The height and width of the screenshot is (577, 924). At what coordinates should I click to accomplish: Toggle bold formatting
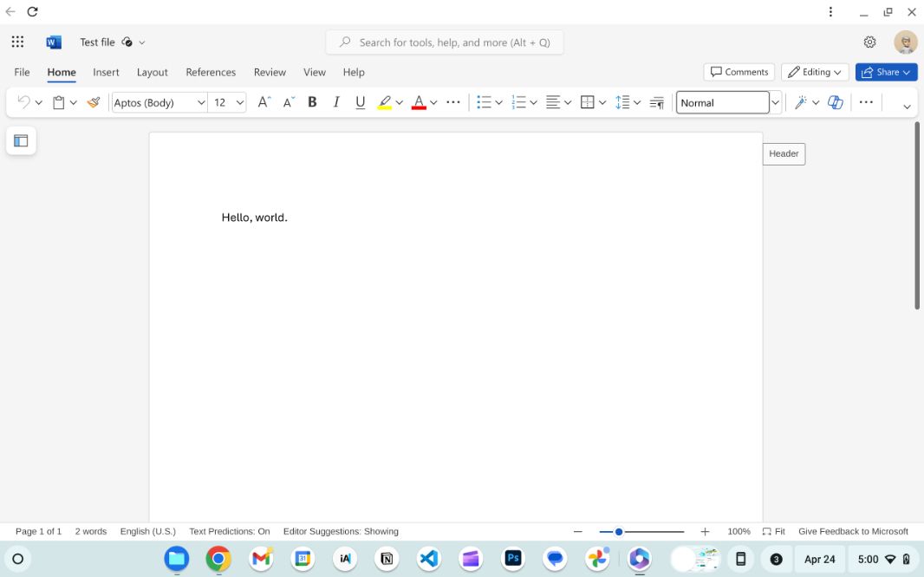click(312, 102)
